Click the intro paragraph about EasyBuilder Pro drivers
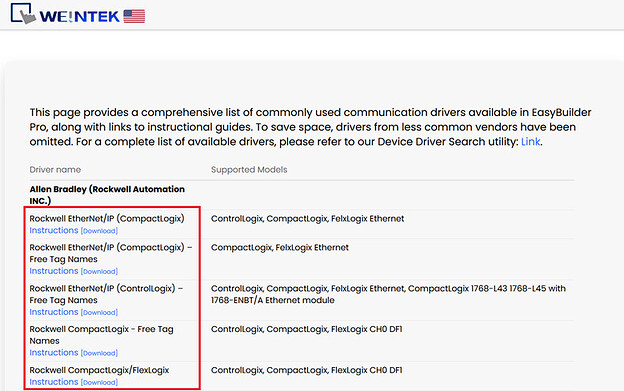 [x=310, y=127]
